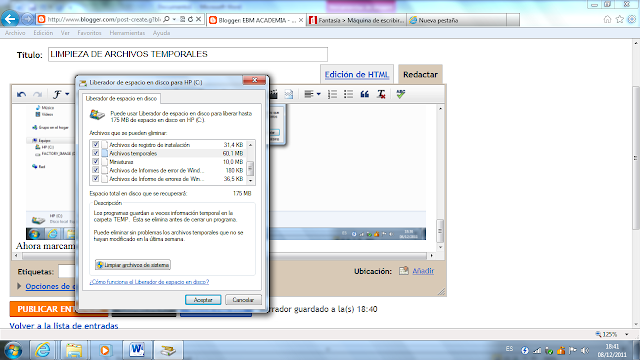The width and height of the screenshot is (640, 360).
Task: Open the Archivo menu
Action: pos(15,33)
